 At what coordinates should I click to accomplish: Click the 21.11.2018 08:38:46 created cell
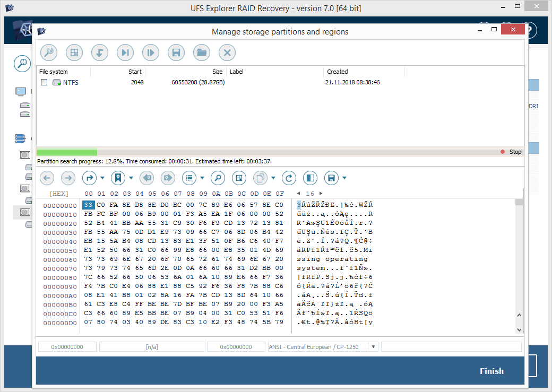point(352,82)
